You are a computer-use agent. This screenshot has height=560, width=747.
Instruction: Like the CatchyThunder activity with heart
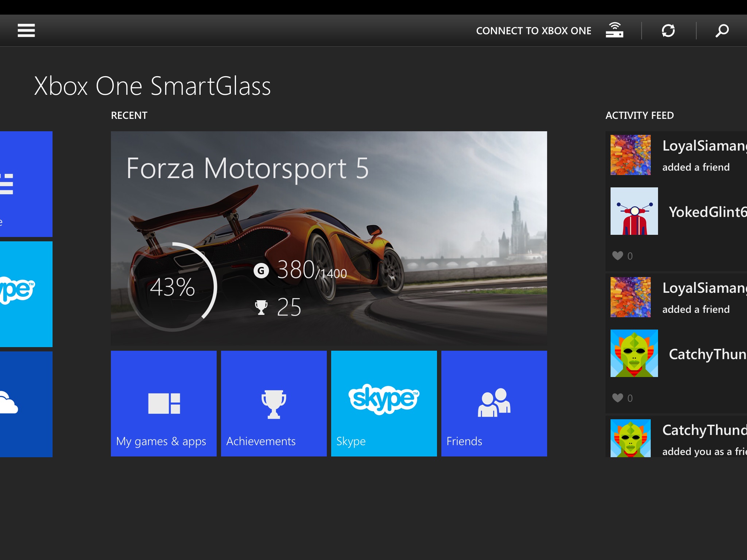click(x=618, y=398)
